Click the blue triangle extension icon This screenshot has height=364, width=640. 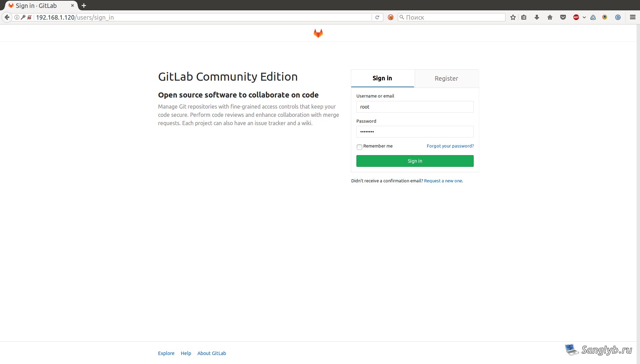593,17
